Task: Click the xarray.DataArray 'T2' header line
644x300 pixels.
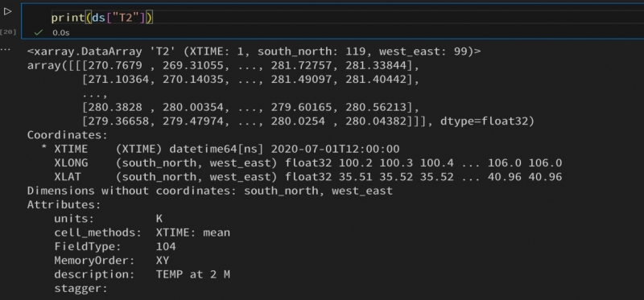Action: 254,51
